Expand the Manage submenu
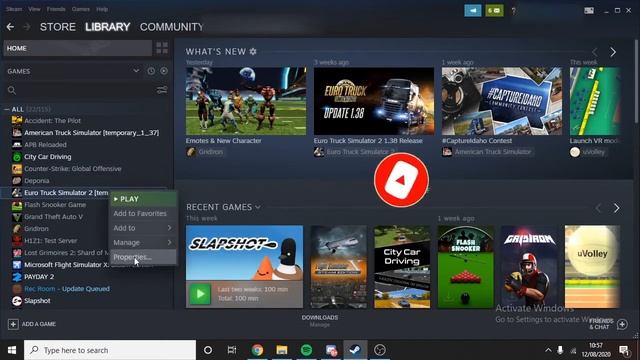 (143, 242)
